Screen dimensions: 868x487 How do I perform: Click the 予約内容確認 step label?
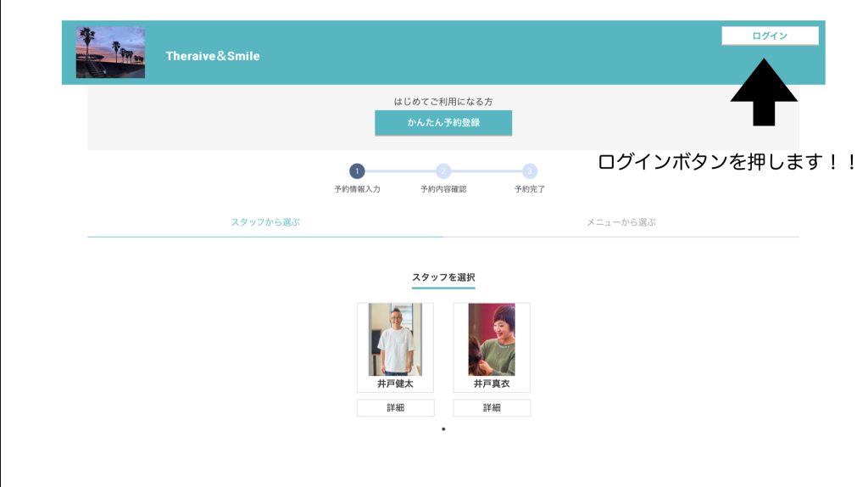click(443, 189)
